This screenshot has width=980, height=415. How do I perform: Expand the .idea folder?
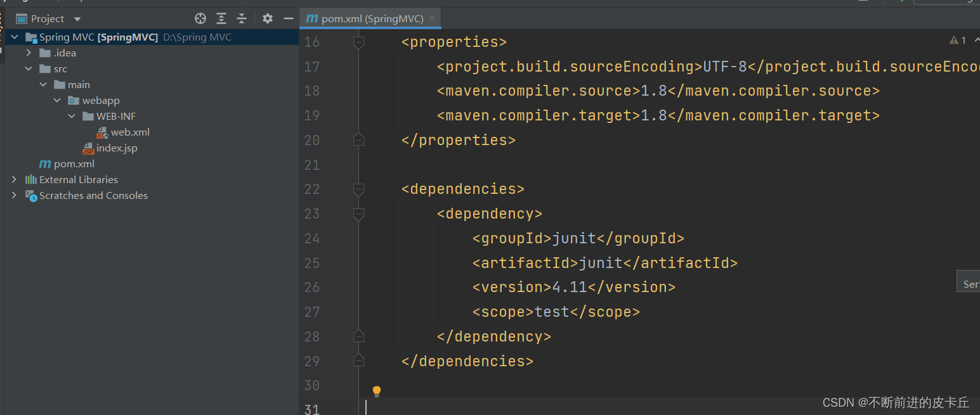(x=29, y=53)
